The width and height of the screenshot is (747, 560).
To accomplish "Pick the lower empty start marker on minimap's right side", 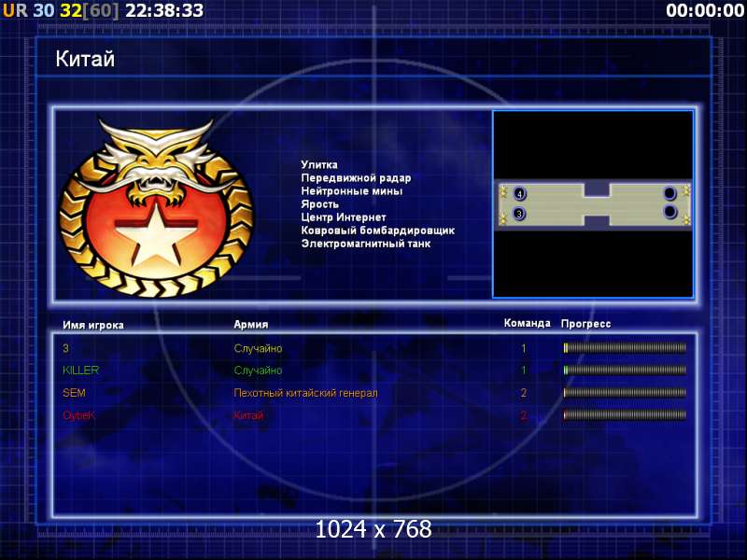I will pyautogui.click(x=669, y=211).
